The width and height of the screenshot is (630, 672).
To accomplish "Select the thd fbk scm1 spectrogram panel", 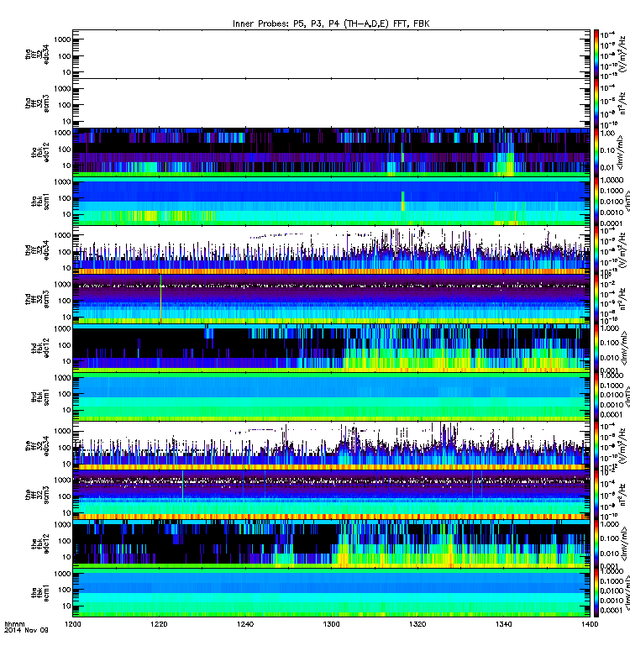I will point(331,396).
